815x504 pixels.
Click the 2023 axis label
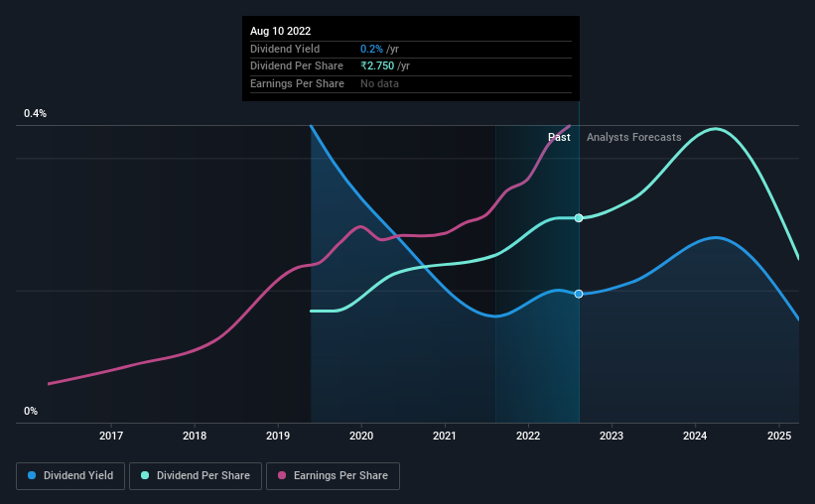[611, 436]
